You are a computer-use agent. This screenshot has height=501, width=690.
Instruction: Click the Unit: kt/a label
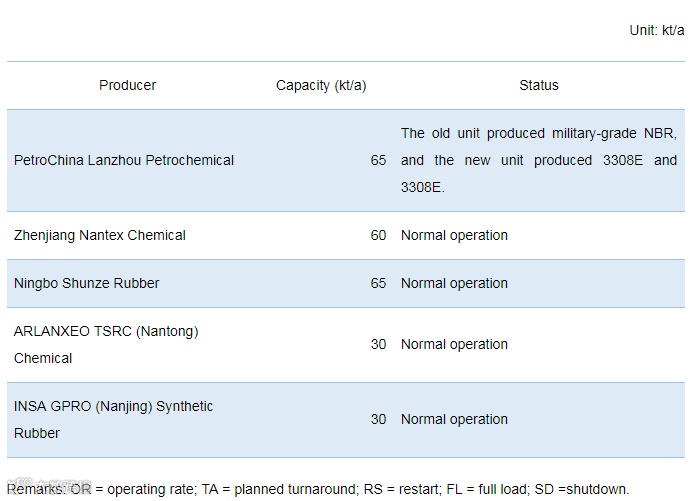[x=657, y=30]
